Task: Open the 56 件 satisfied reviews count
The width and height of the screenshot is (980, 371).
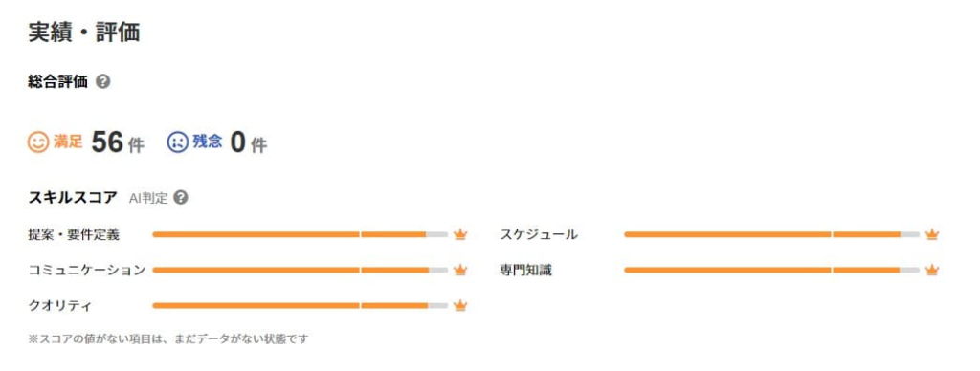Action: [x=118, y=143]
